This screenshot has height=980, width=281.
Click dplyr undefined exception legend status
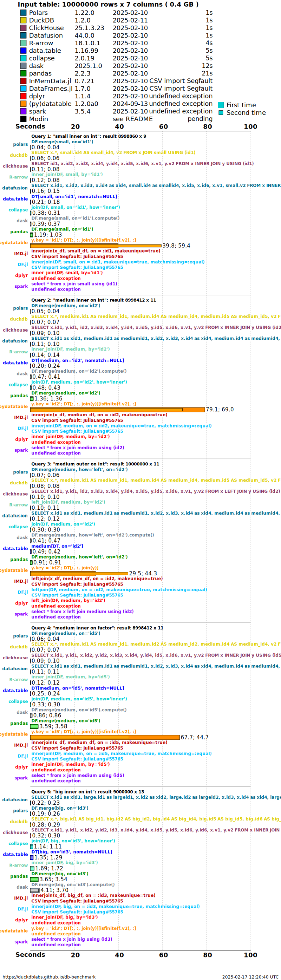click(x=181, y=96)
